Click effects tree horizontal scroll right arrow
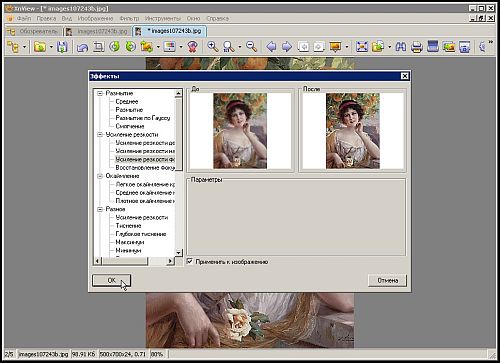The width and height of the screenshot is (500, 363). (171, 261)
